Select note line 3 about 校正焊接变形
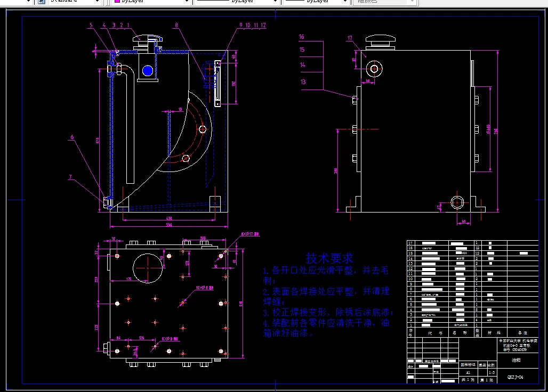Image resolution: width=548 pixels, height=392 pixels. (x=328, y=313)
